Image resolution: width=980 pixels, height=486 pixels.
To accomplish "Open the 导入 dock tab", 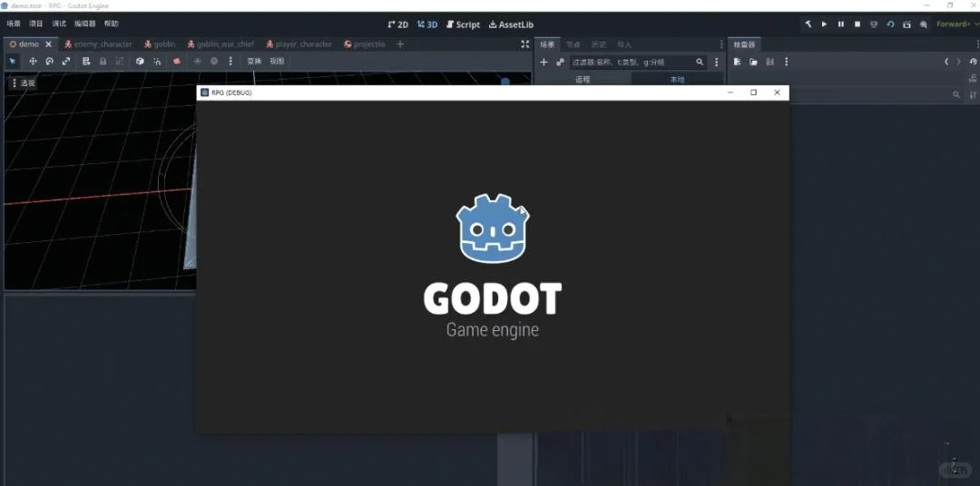I will 624,44.
